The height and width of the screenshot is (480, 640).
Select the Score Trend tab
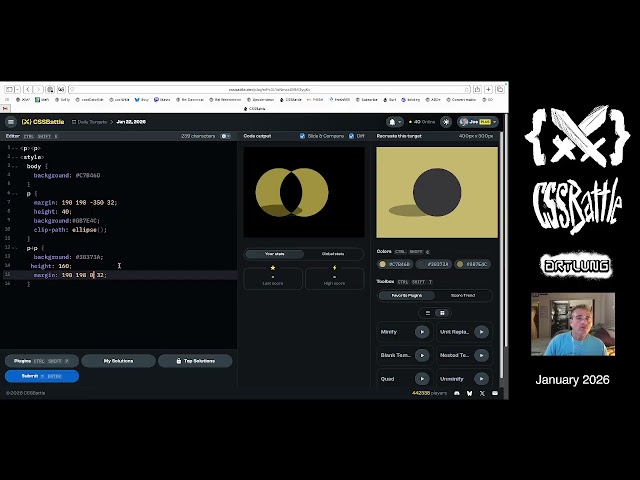463,295
